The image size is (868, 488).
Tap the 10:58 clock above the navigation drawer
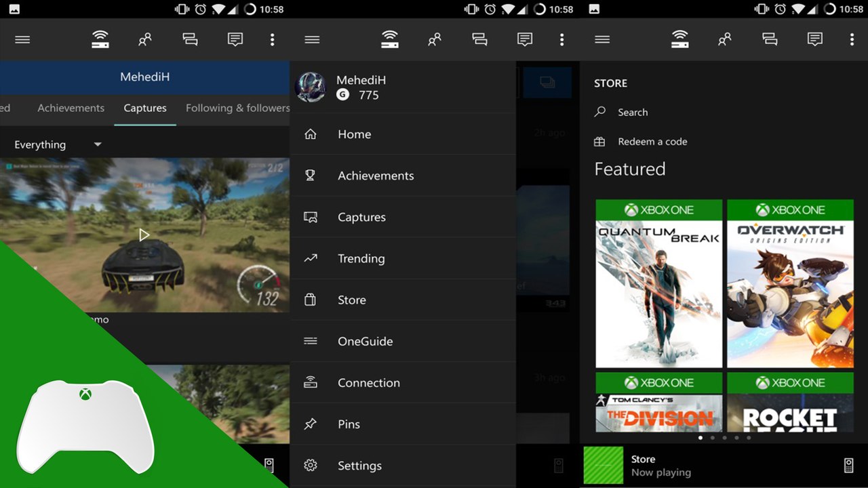point(560,9)
